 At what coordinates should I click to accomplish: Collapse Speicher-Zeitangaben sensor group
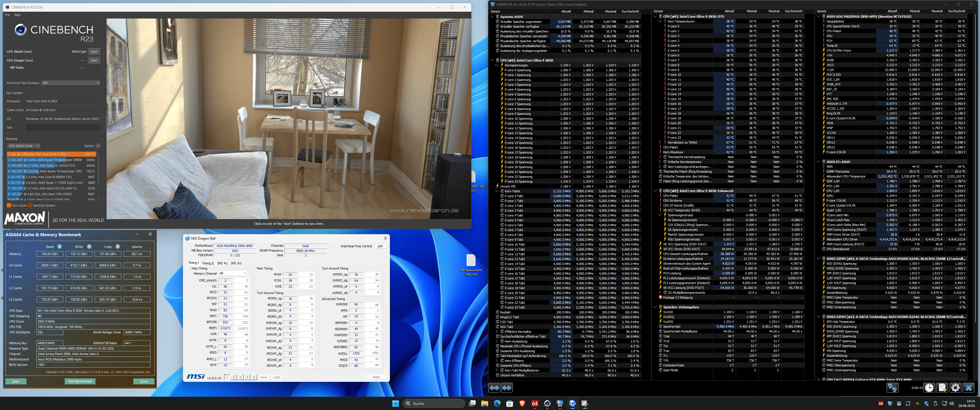tap(655, 307)
